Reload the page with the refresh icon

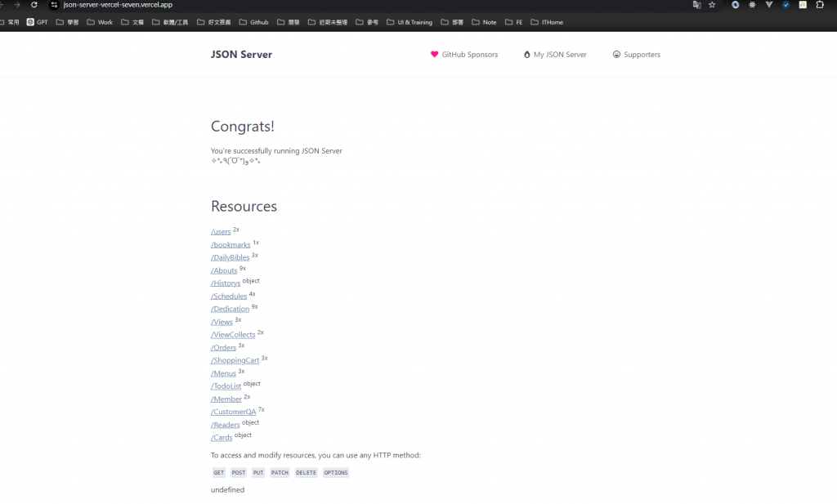[x=34, y=5]
